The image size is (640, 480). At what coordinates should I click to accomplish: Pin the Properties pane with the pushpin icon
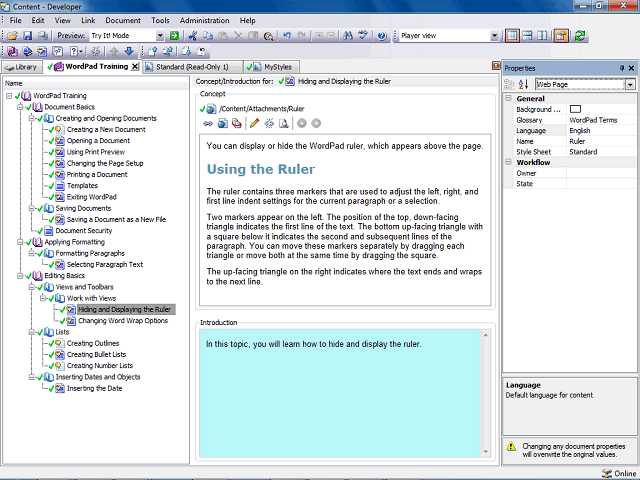622,68
